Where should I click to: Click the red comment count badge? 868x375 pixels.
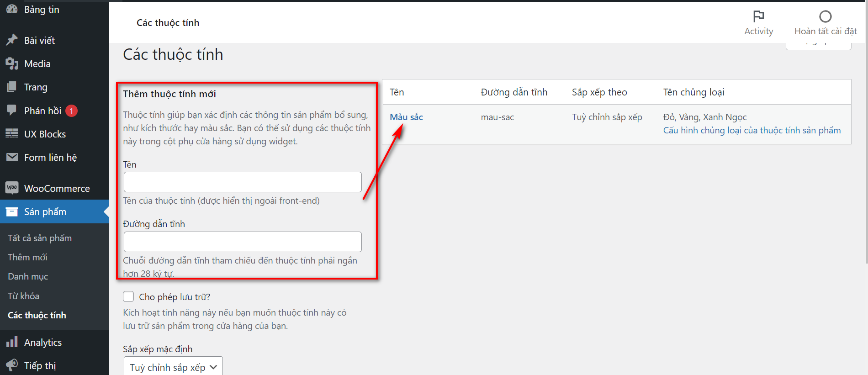(x=71, y=111)
